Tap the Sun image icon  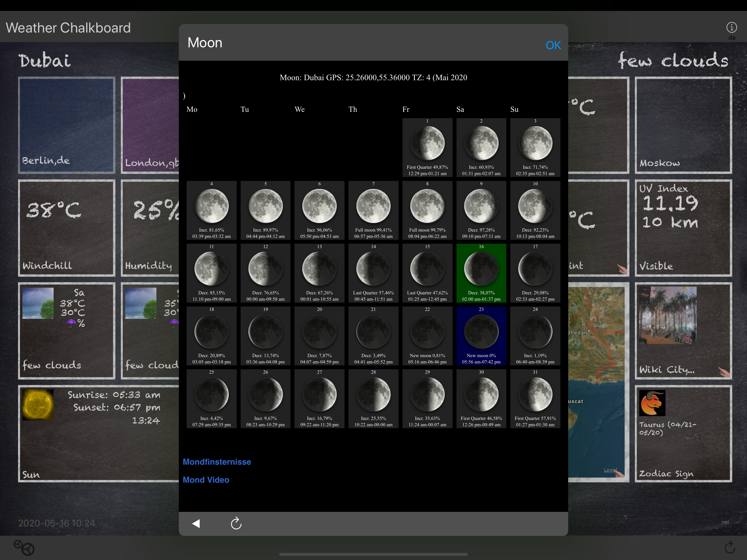tap(38, 405)
